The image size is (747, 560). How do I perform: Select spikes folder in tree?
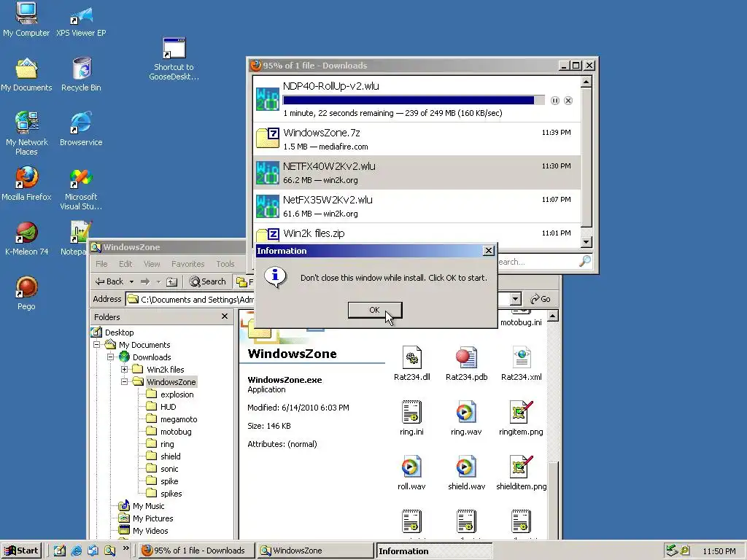click(164, 494)
